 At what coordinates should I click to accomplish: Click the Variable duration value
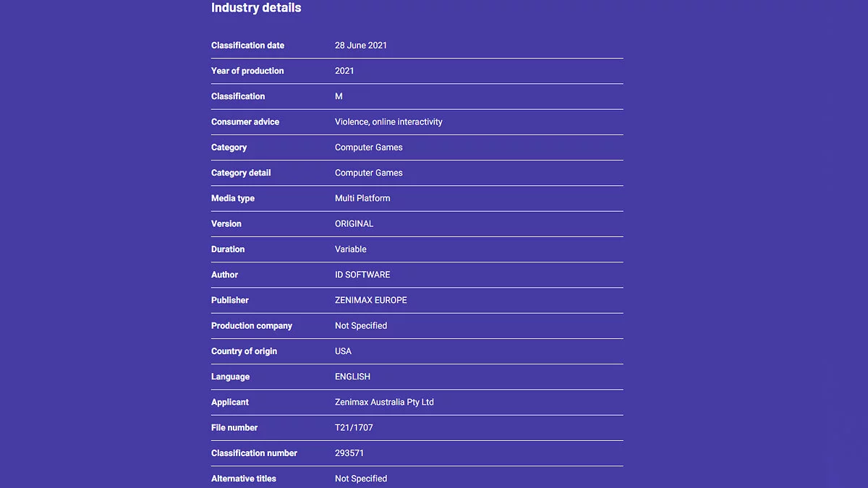(x=351, y=249)
